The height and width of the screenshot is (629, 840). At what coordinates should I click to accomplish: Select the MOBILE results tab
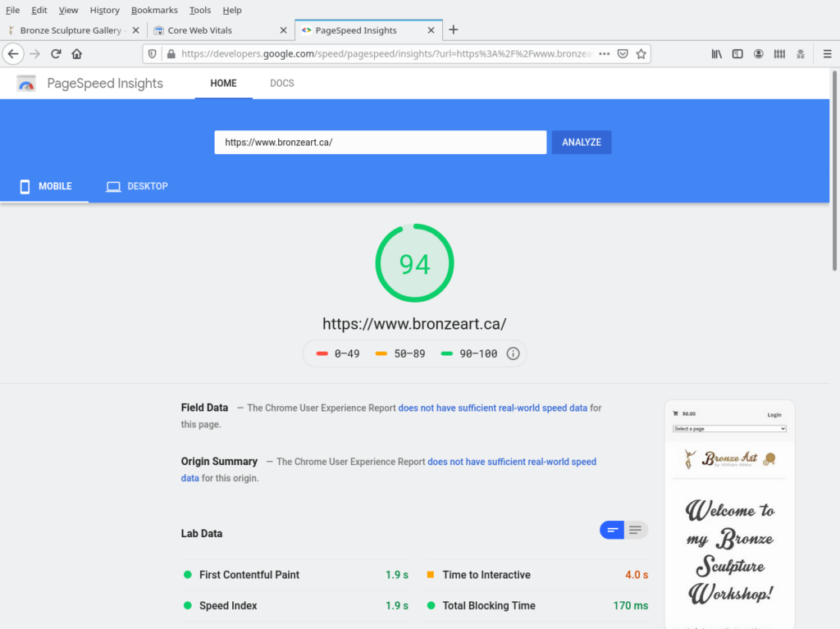45,186
